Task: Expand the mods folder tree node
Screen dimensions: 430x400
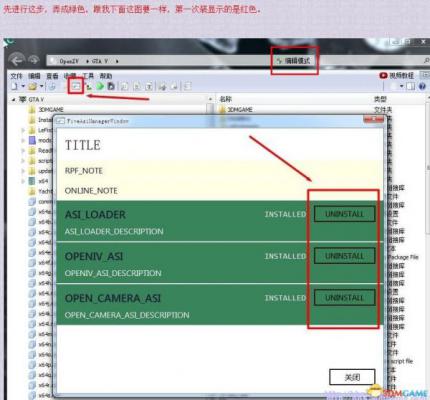Action: click(23, 140)
